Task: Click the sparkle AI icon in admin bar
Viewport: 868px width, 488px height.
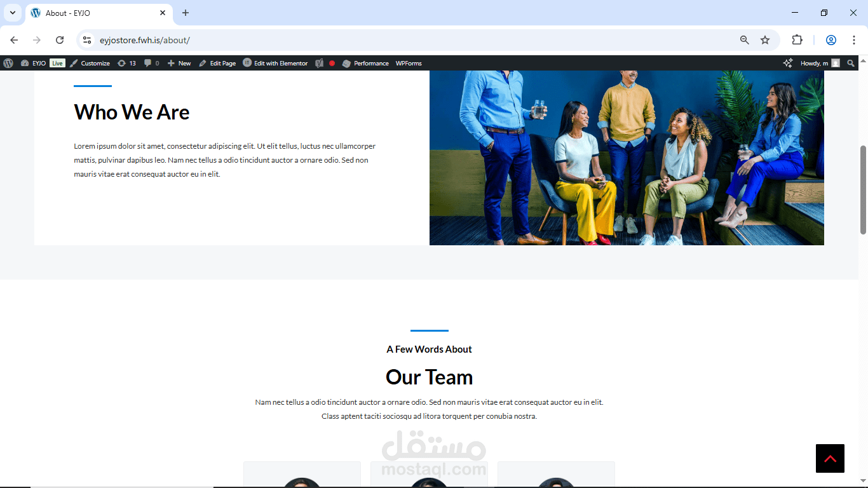Action: [788, 63]
